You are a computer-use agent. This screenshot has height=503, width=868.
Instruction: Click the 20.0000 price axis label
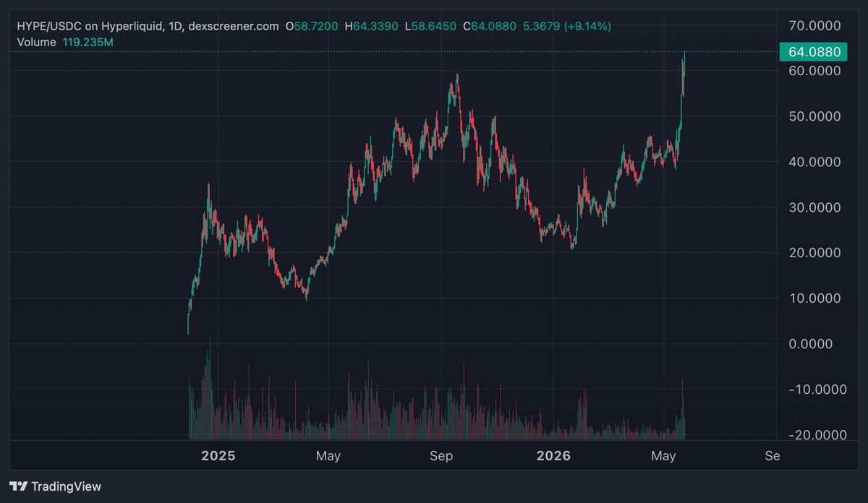click(814, 253)
